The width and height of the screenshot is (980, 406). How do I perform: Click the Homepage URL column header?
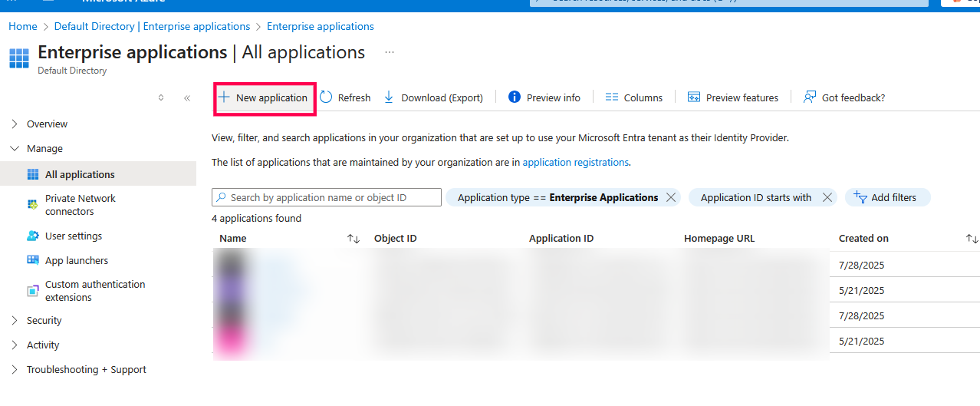pyautogui.click(x=719, y=239)
